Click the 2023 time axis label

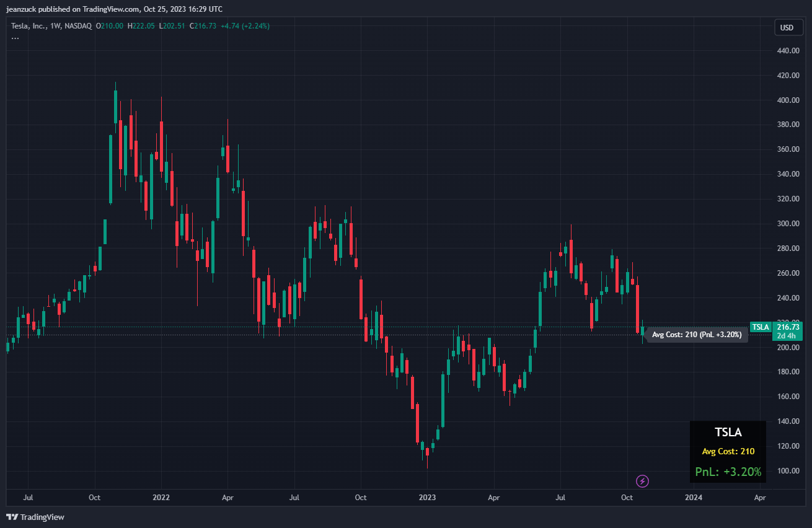[427, 497]
